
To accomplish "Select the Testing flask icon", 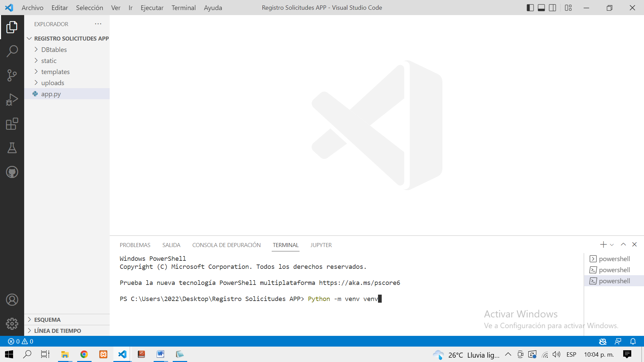I will tap(12, 148).
